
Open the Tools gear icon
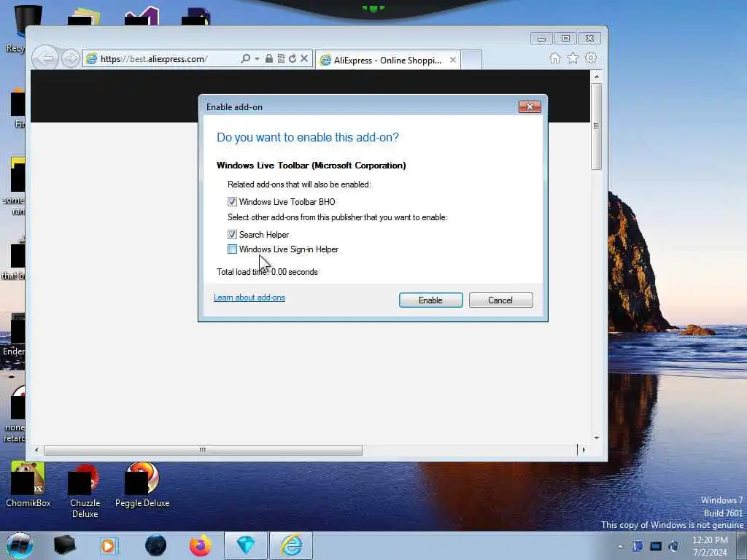pyautogui.click(x=591, y=58)
